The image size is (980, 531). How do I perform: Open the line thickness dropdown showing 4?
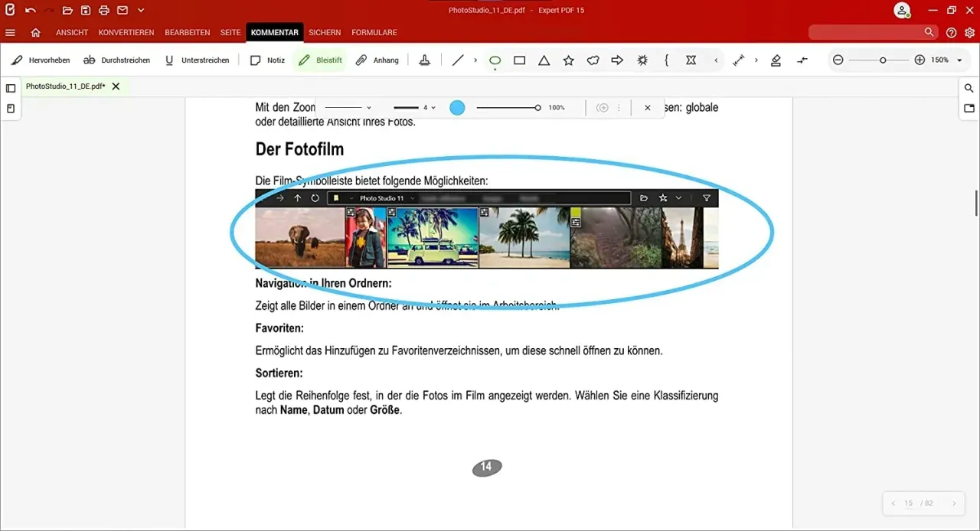click(x=415, y=108)
